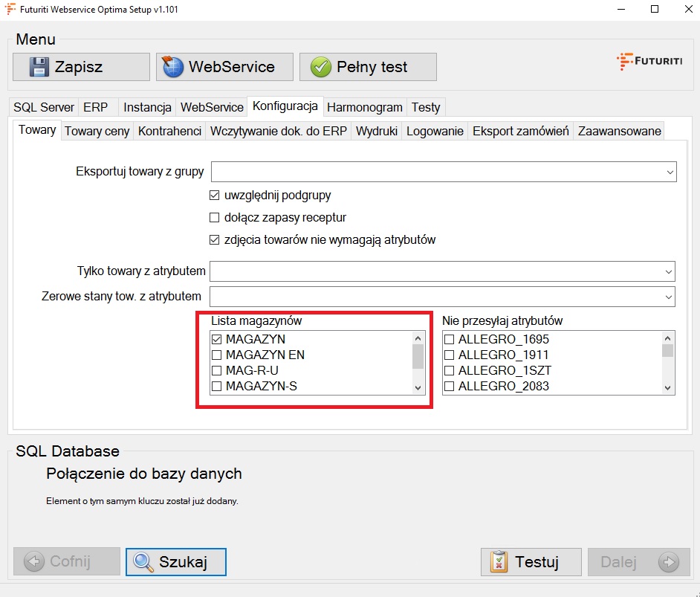The image size is (700, 597).
Task: Click the Futuriti app icon in title bar
Action: (10, 10)
